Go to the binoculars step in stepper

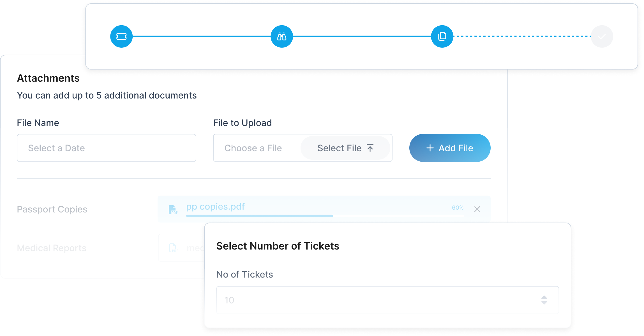[282, 36]
